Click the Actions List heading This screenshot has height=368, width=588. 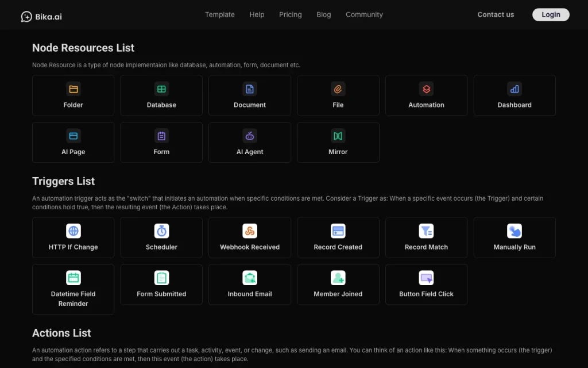(x=61, y=333)
